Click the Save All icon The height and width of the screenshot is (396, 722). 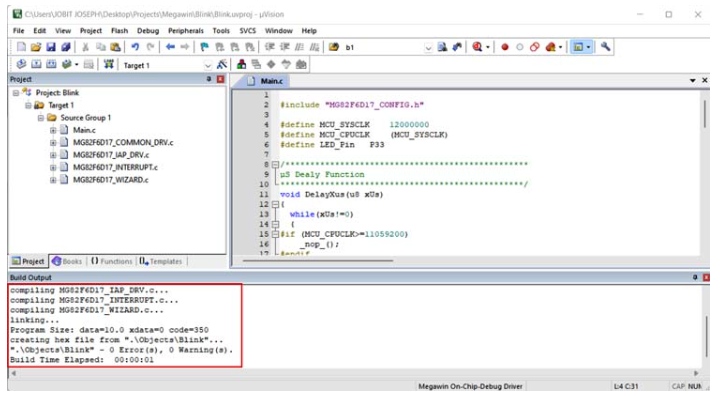(66, 47)
